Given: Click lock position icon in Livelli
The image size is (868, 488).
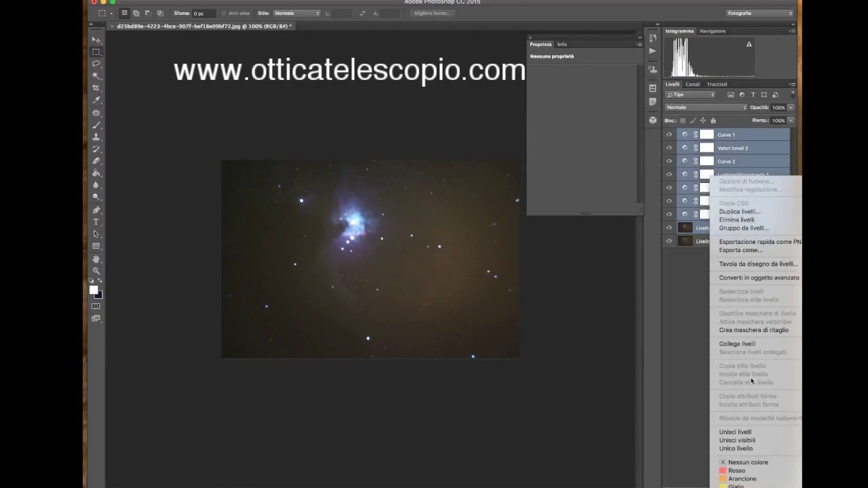Looking at the screenshot, I should 703,121.
